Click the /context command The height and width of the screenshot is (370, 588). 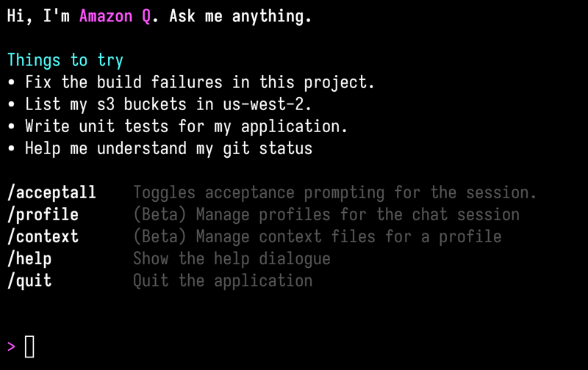[43, 236]
